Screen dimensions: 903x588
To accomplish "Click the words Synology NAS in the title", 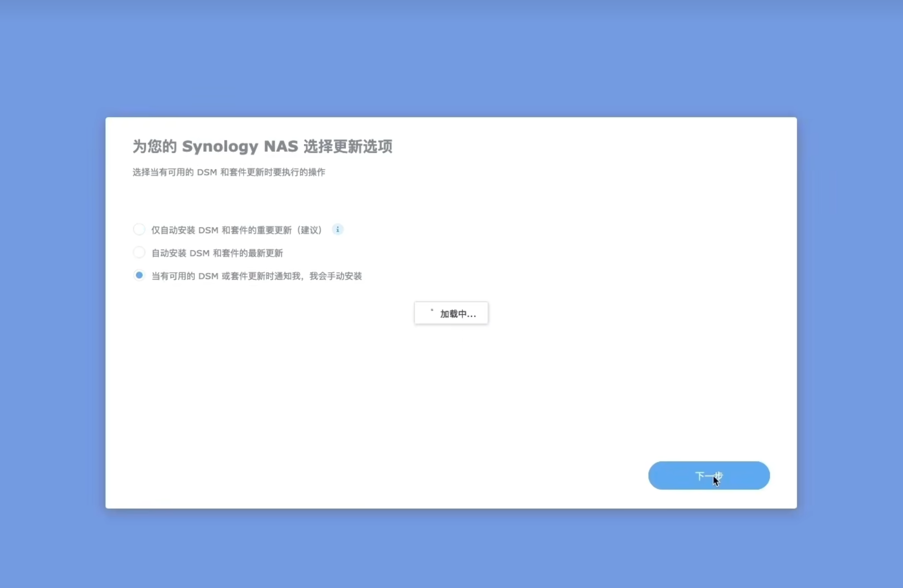I will (x=240, y=147).
